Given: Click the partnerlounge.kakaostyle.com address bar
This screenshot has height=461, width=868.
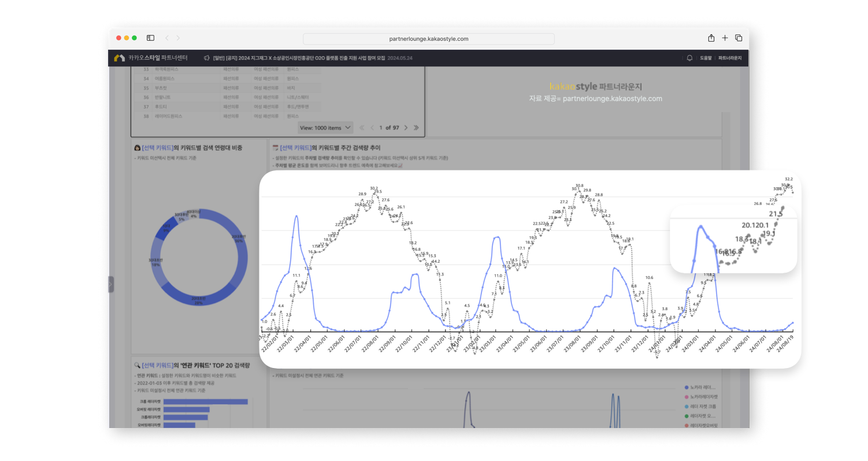Looking at the screenshot, I should point(428,39).
